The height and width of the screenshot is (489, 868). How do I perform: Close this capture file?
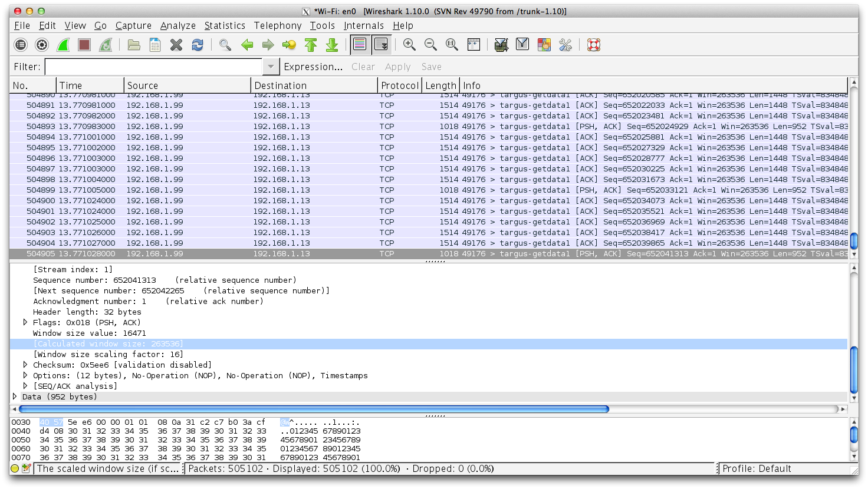[176, 45]
